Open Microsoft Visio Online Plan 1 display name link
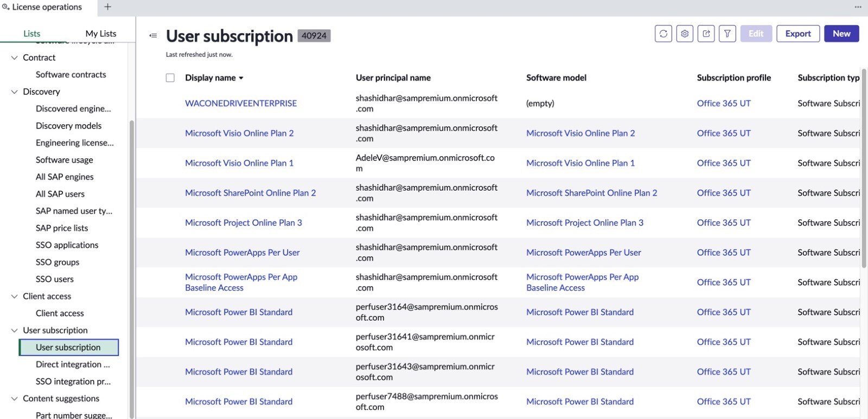This screenshot has height=419, width=868. point(239,163)
